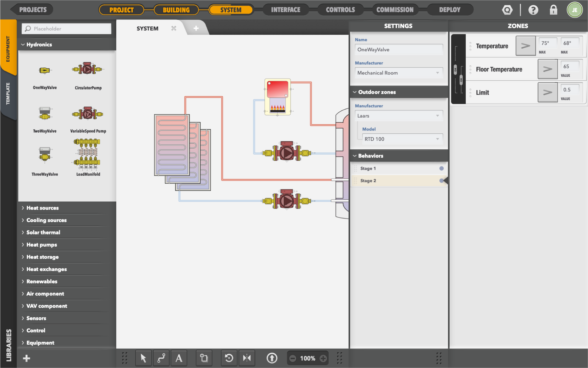Select the arrow pointer tool
Screen dimensions: 588x368
tap(143, 358)
